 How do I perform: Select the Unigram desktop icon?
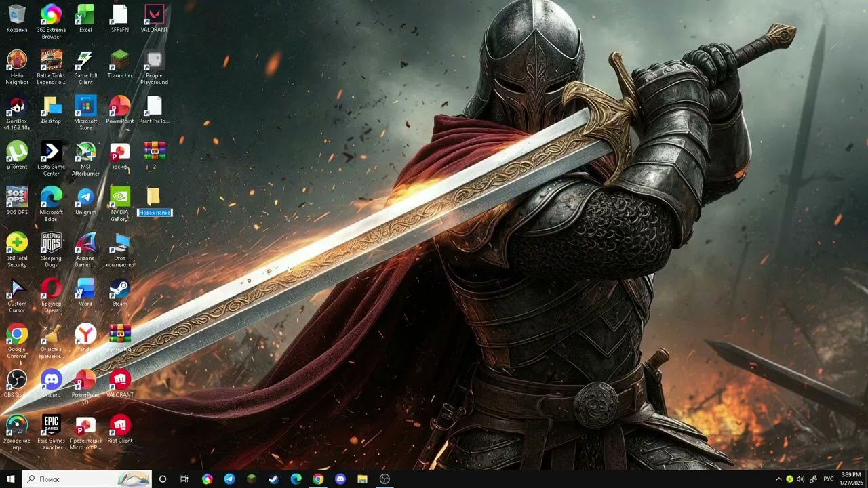point(85,197)
